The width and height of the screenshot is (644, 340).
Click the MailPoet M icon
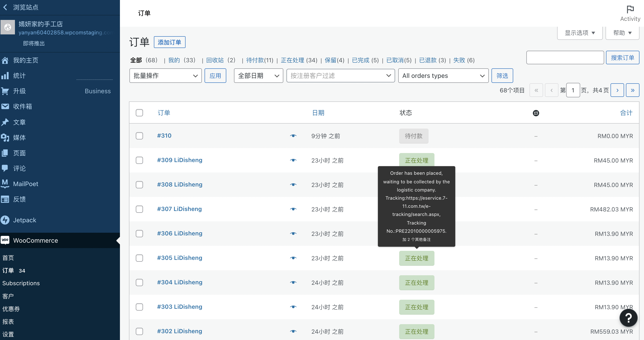click(5, 184)
